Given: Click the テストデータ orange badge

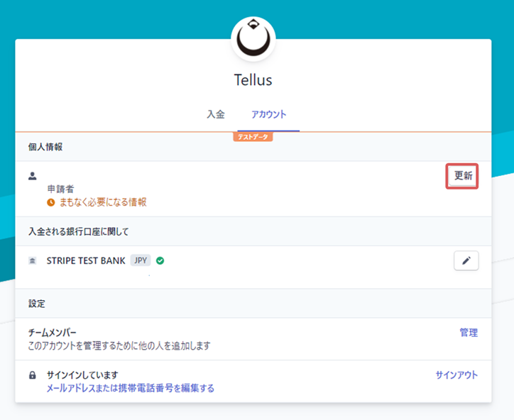Looking at the screenshot, I should click(x=253, y=137).
